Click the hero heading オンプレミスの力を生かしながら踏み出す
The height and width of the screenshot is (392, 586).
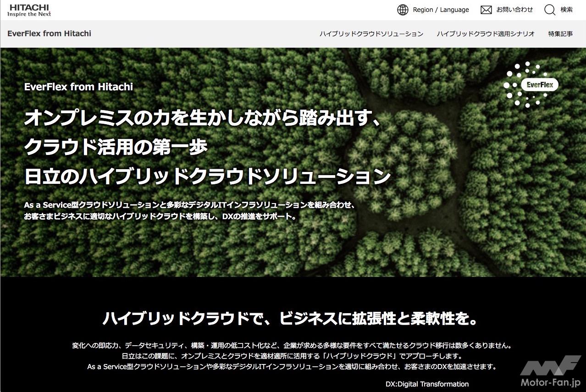(x=202, y=118)
